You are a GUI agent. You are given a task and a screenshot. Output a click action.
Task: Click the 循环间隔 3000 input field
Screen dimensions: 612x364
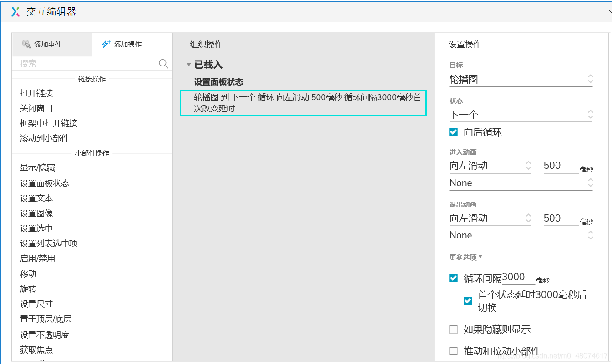[518, 278]
